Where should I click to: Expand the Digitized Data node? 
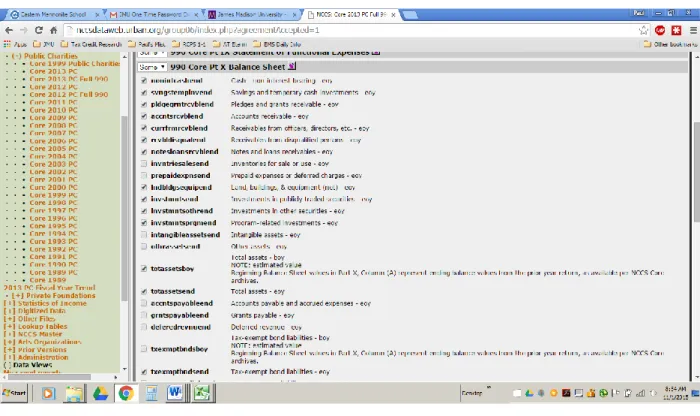(9, 311)
